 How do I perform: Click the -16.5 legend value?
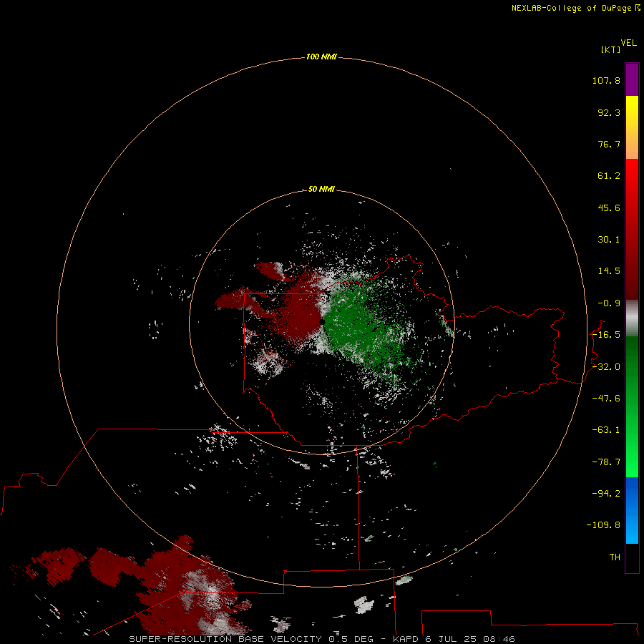pos(606,335)
